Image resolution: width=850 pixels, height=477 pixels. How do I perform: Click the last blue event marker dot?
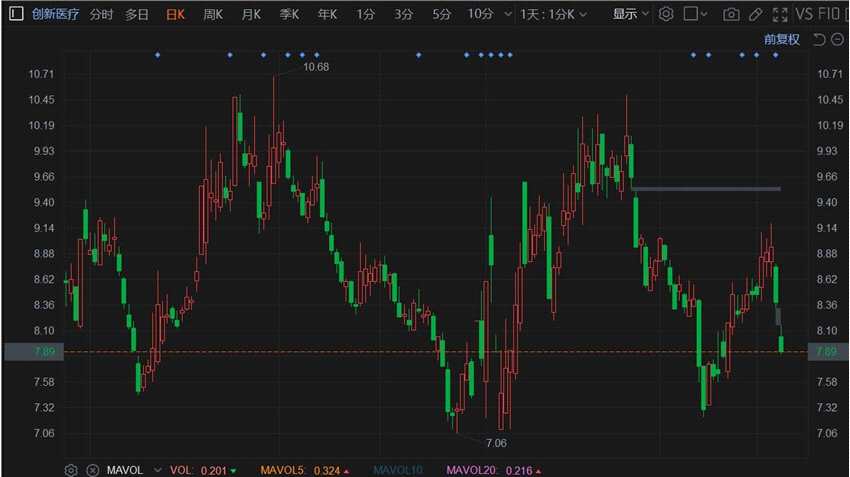pos(776,55)
